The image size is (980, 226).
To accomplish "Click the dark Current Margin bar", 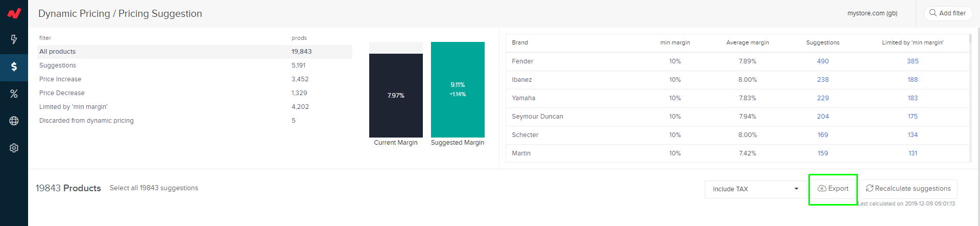I will [396, 96].
